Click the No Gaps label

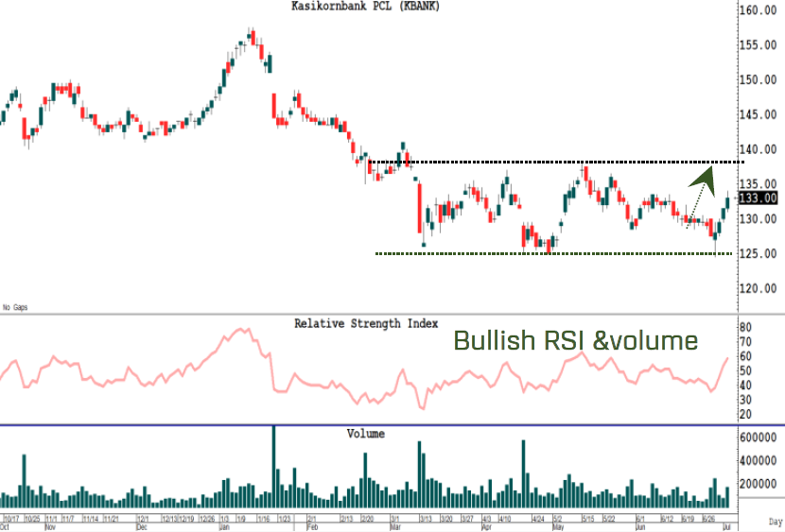15,307
